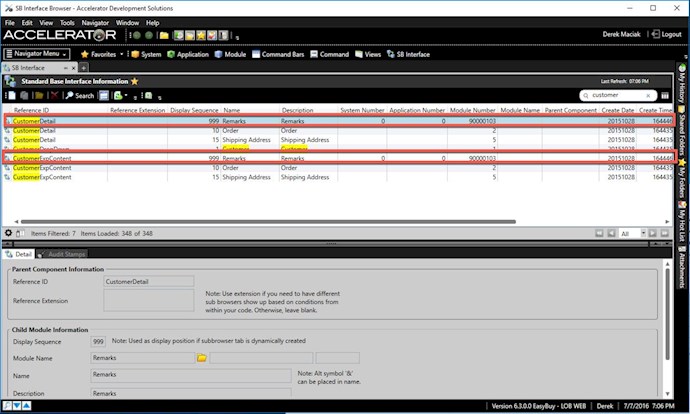Sort by Display Sequence column header
This screenshot has width=690, height=414.
pos(194,110)
